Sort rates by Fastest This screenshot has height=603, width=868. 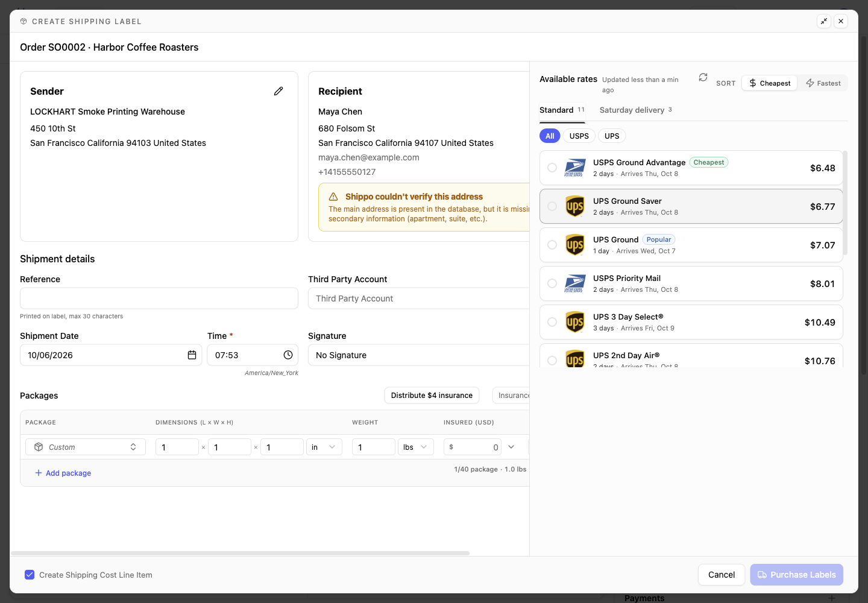[823, 83]
